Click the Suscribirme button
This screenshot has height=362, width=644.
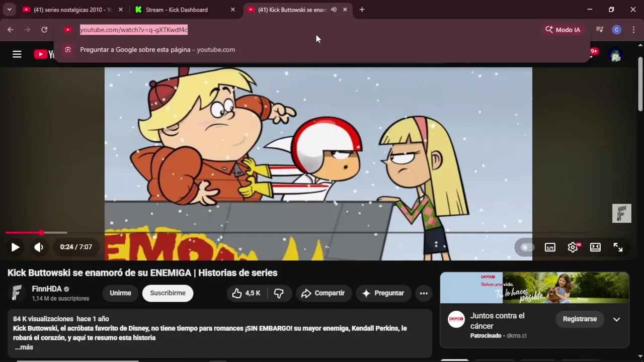coord(168,293)
